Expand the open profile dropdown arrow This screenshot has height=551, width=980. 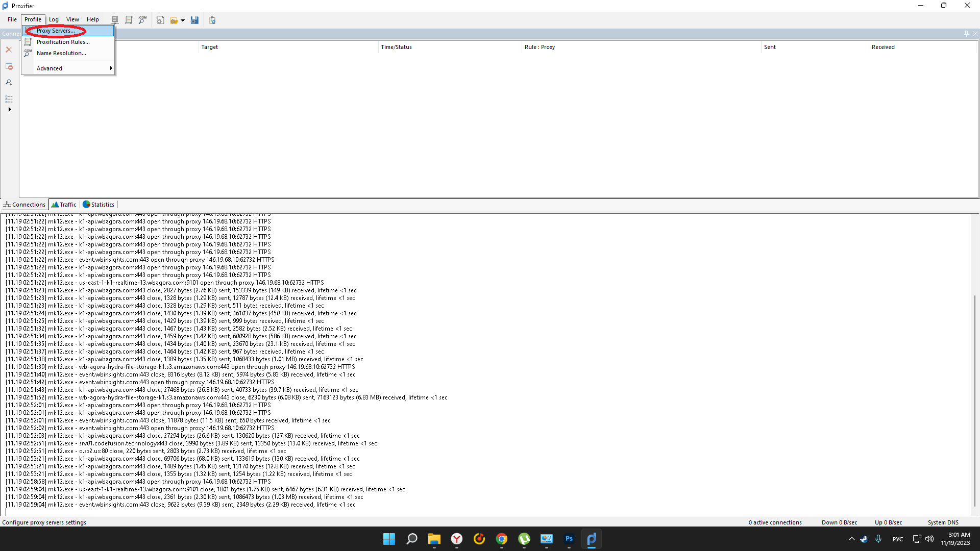[x=183, y=20]
